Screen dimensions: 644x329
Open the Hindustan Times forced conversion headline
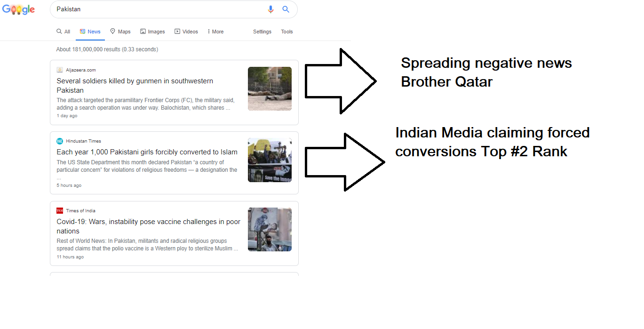(x=147, y=152)
